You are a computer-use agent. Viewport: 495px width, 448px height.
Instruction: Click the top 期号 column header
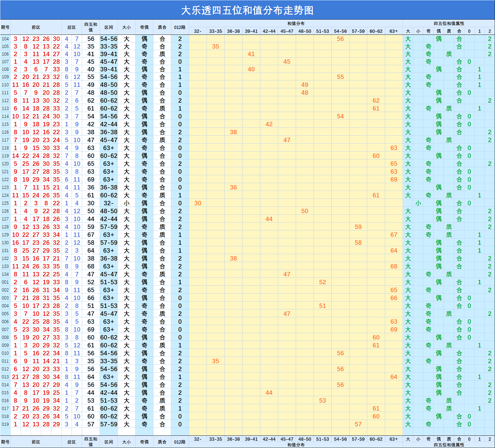pyautogui.click(x=5, y=27)
